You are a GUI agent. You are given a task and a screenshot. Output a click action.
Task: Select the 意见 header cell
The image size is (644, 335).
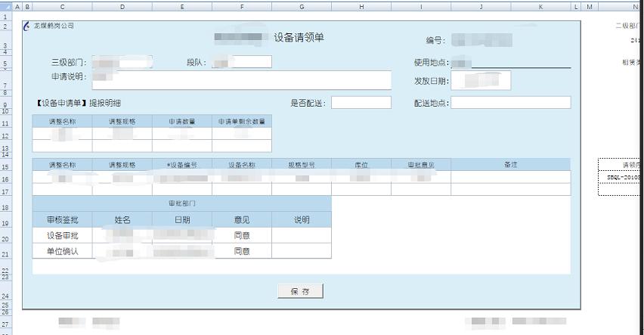click(242, 219)
